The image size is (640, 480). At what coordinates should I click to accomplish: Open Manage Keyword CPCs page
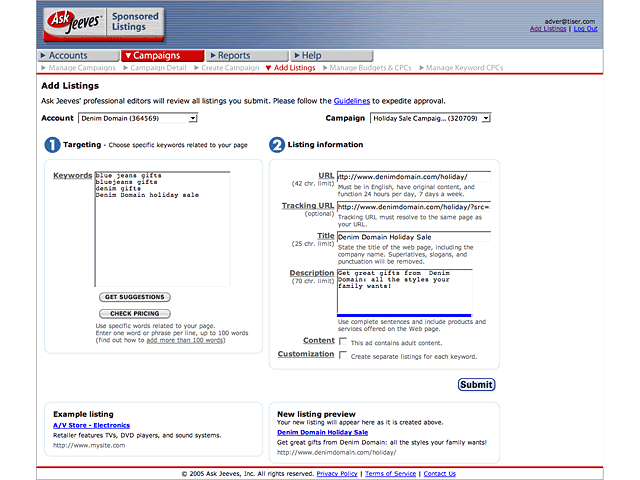[465, 68]
